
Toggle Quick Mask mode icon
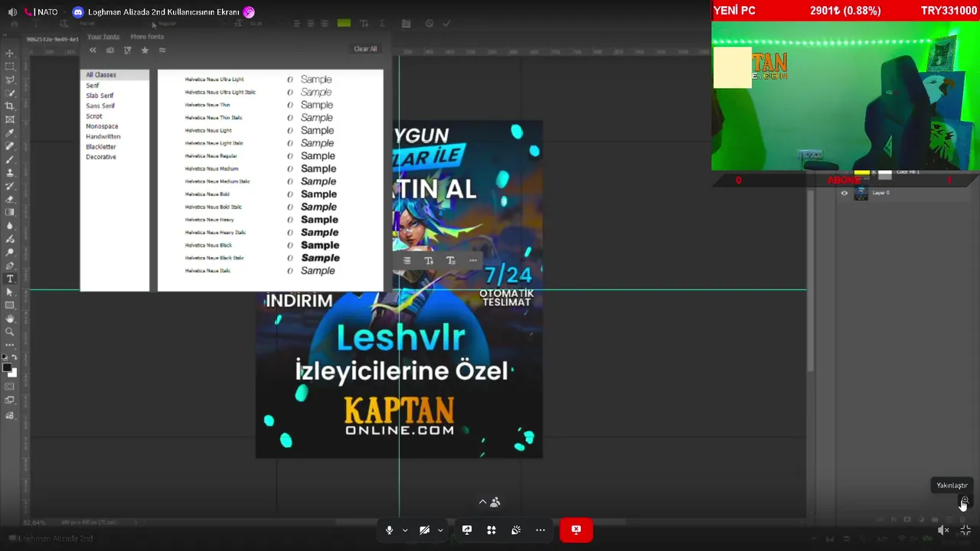point(10,387)
